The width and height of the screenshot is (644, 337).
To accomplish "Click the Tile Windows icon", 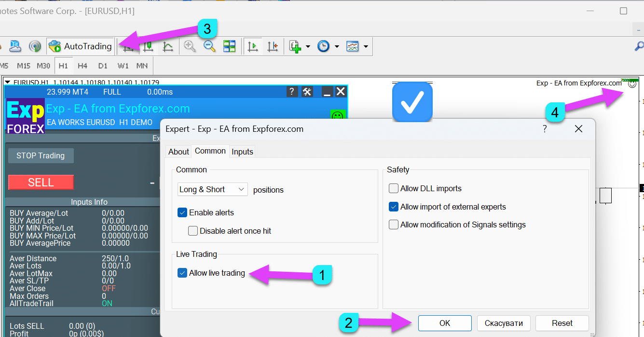I will pyautogui.click(x=229, y=46).
